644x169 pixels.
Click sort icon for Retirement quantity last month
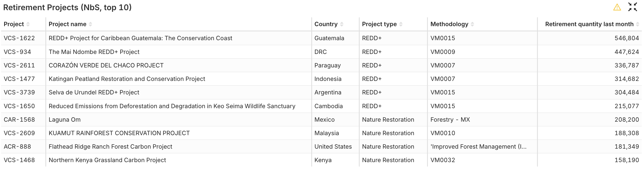(638, 24)
